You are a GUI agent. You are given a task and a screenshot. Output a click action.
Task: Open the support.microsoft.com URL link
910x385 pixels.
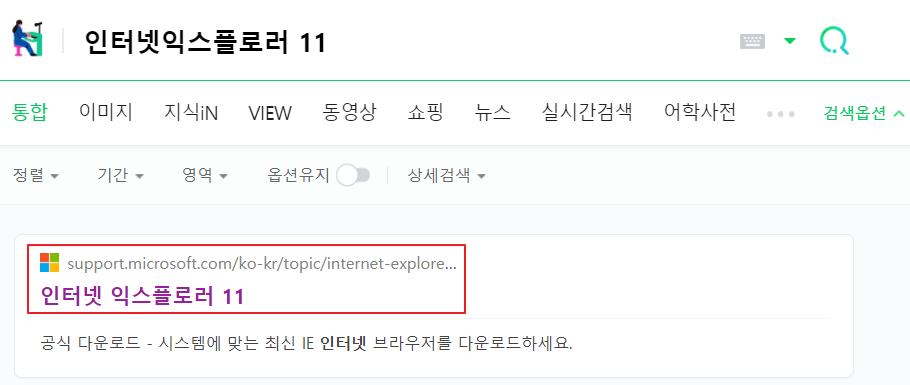point(262,264)
